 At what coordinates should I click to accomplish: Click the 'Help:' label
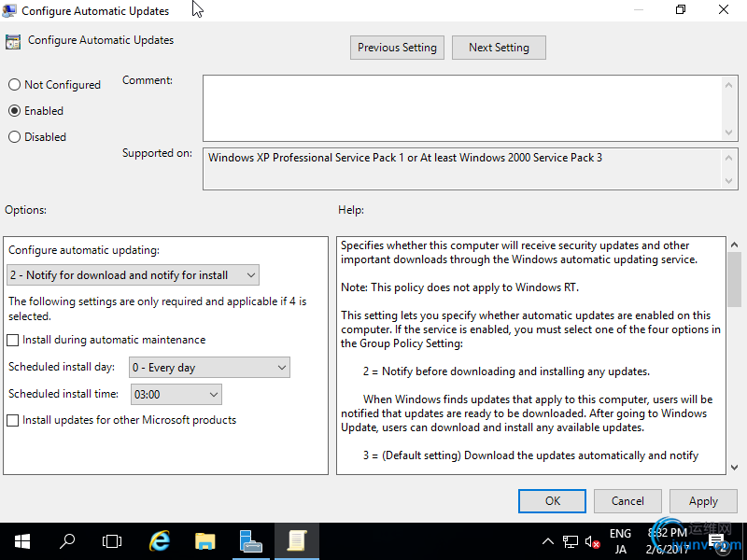coord(351,210)
